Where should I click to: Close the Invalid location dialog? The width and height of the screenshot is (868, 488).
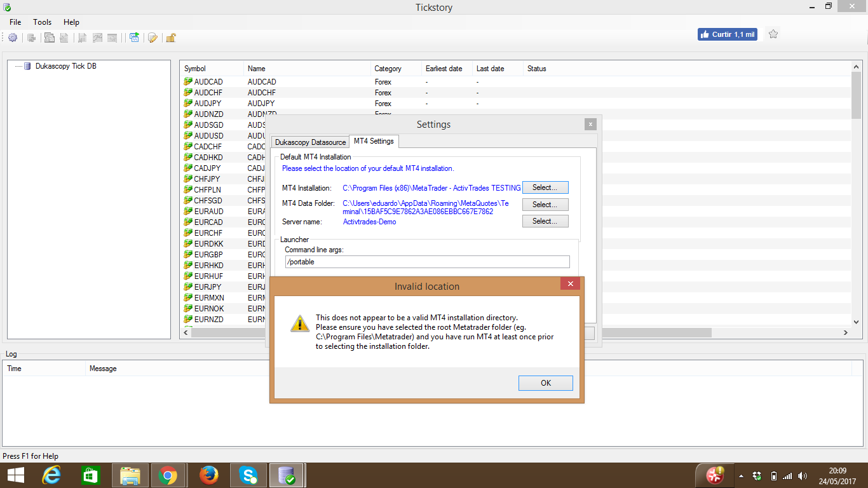click(570, 284)
